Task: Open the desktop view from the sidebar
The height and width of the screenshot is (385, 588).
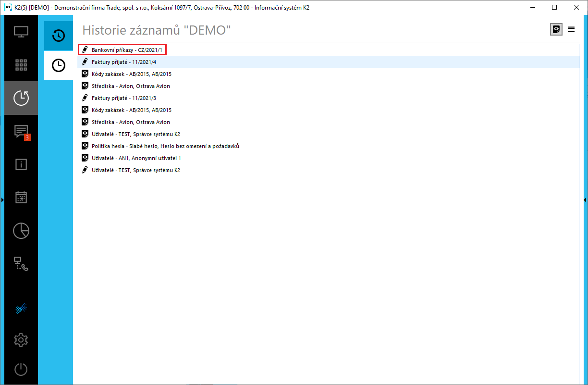Action: (x=21, y=32)
